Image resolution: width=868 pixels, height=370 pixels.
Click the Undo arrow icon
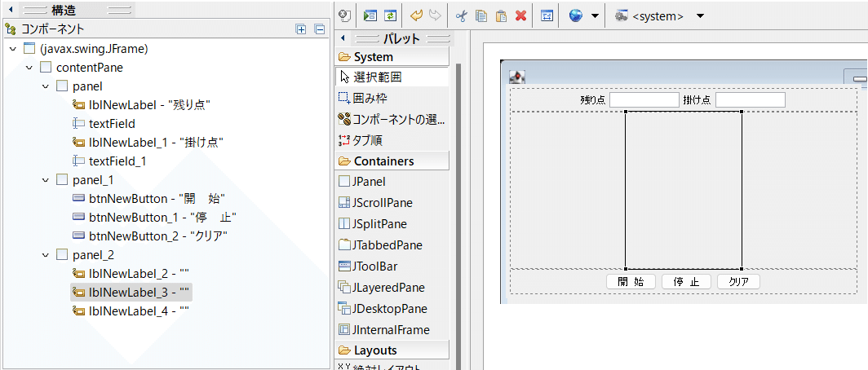[x=416, y=16]
